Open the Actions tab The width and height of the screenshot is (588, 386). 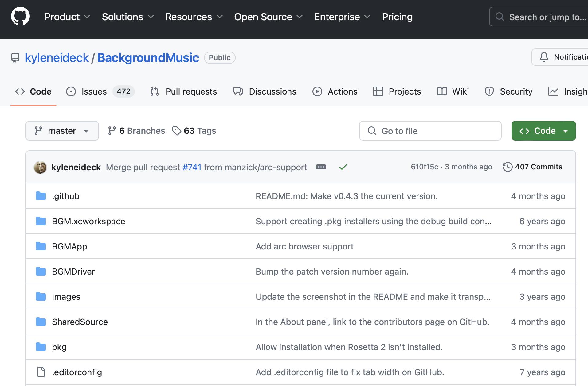[335, 91]
